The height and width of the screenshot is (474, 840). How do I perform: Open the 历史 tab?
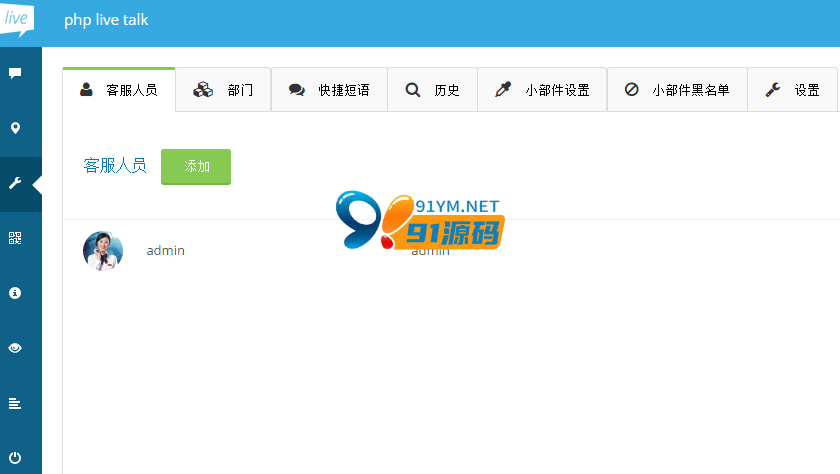tap(432, 90)
